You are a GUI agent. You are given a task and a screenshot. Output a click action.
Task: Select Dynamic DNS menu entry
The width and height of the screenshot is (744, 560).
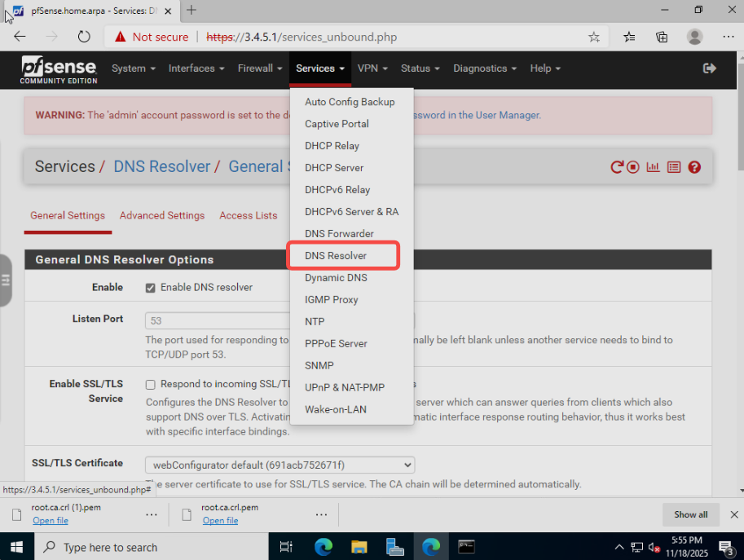tap(351, 278)
